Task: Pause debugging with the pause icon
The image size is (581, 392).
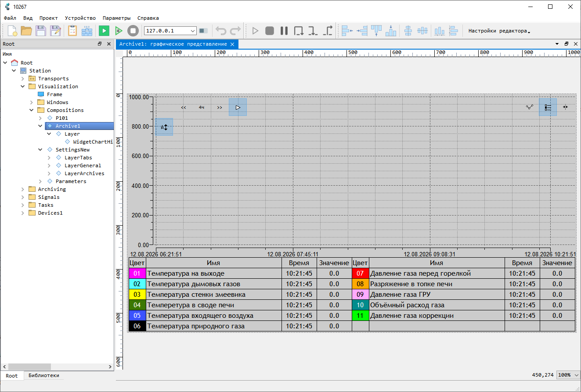Action: click(x=284, y=31)
